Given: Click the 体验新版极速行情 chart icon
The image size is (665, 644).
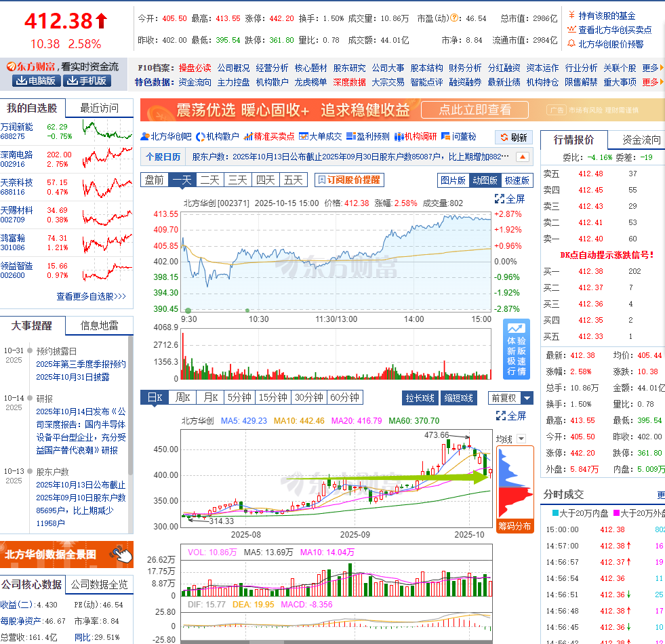Looking at the screenshot, I should pyautogui.click(x=516, y=328).
